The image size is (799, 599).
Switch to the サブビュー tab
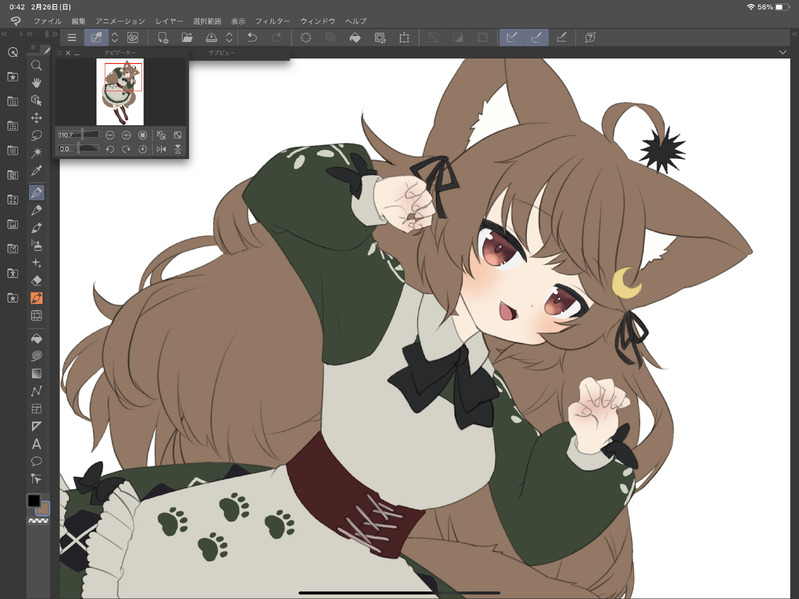222,53
